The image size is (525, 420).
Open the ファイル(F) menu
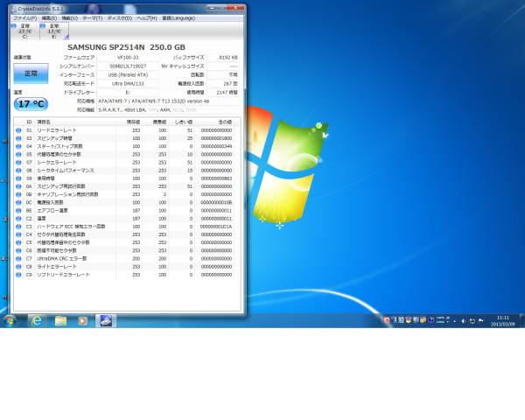25,18
